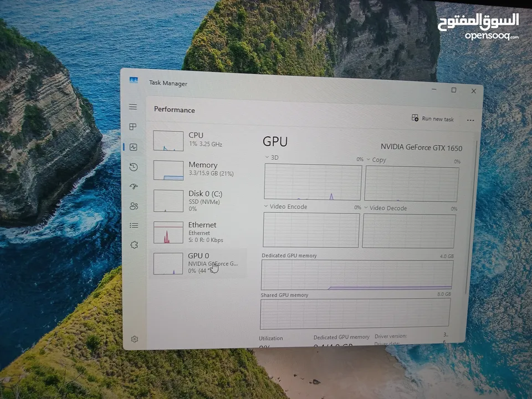Click the Task Manager window title
Viewport: 532px width, 399px height.
point(168,83)
